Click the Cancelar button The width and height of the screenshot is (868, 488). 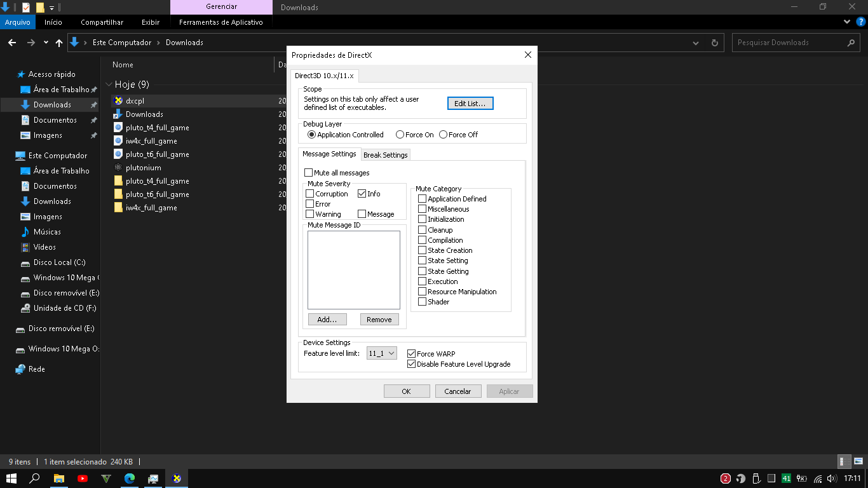pos(458,391)
